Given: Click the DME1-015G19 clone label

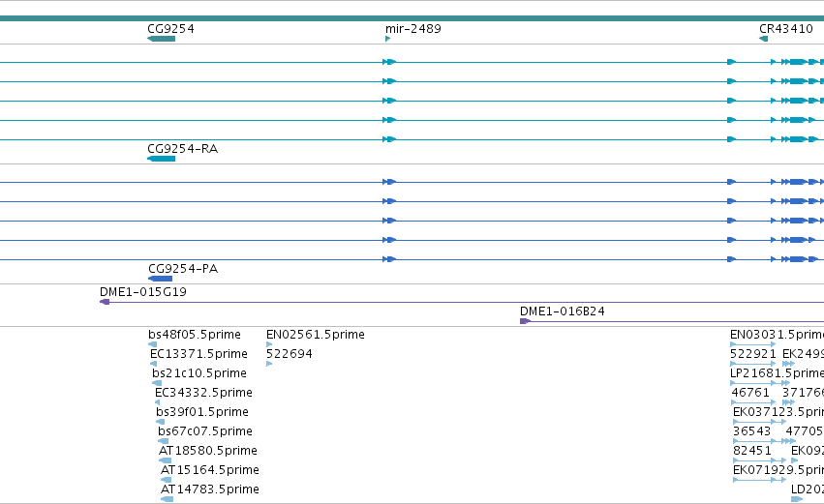Looking at the screenshot, I should coord(143,292).
